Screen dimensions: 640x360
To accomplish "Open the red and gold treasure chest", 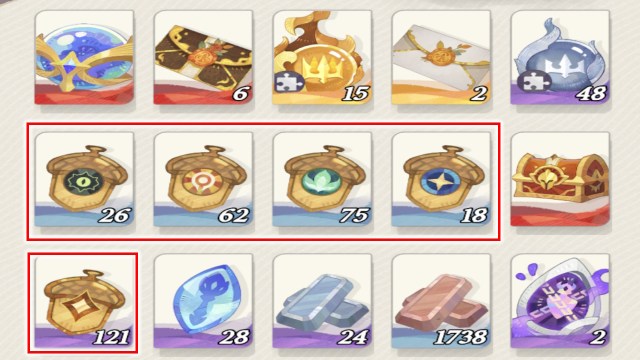I will [x=560, y=180].
